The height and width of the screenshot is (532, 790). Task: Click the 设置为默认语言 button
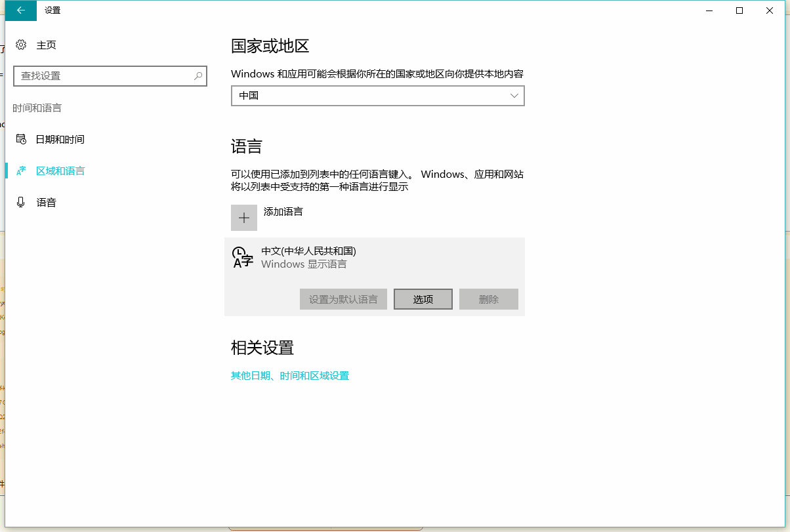tap(343, 299)
